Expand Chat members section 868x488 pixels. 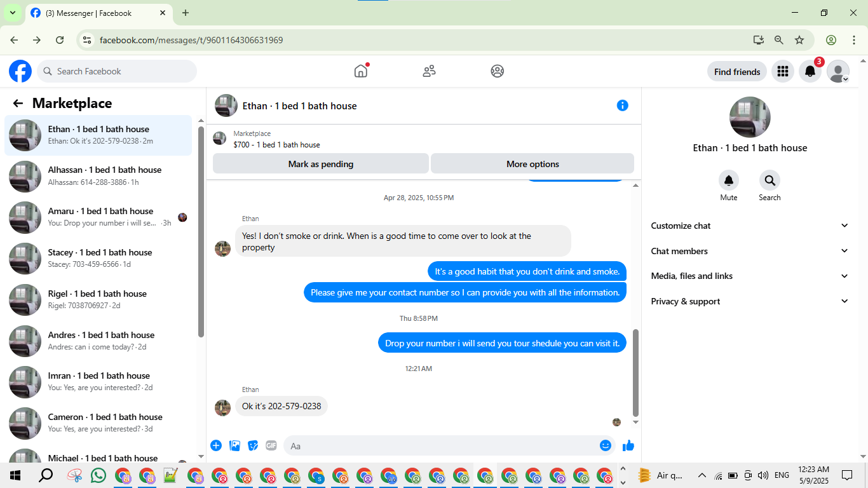click(750, 251)
